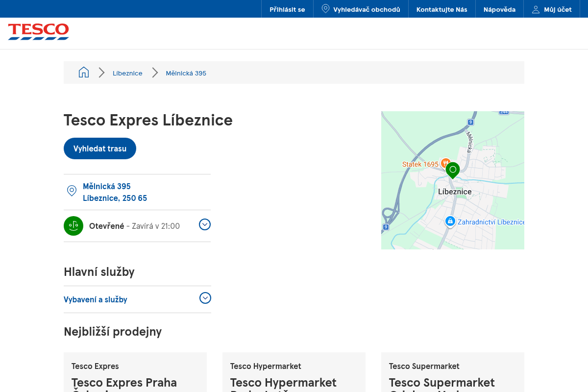Click the Zahradnictví Líbeznice shop marker

(x=450, y=222)
